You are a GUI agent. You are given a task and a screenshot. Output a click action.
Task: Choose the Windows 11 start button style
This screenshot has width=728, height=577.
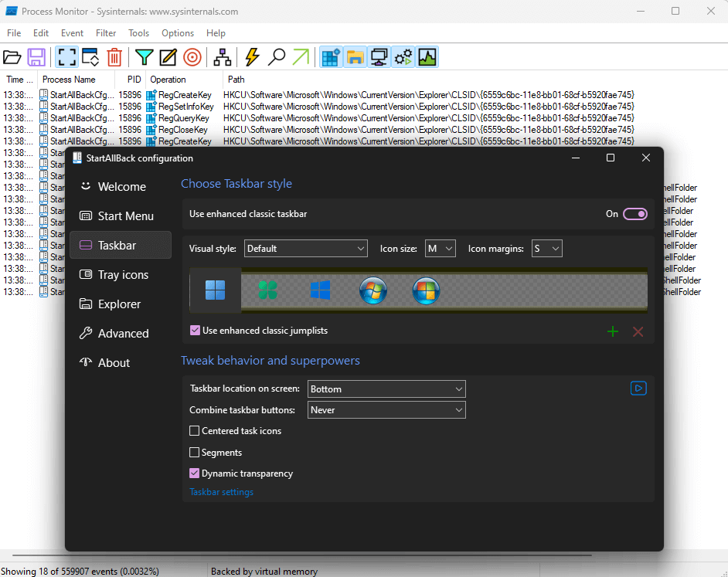coord(216,290)
